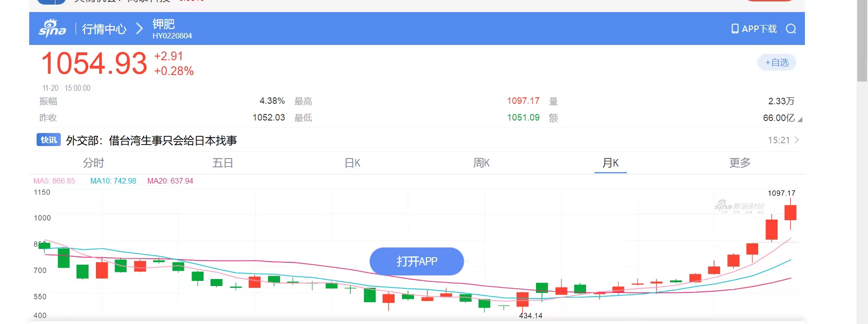Click the stock code HY0220804
Image resolution: width=868 pixels, height=324 pixels.
pyautogui.click(x=172, y=36)
